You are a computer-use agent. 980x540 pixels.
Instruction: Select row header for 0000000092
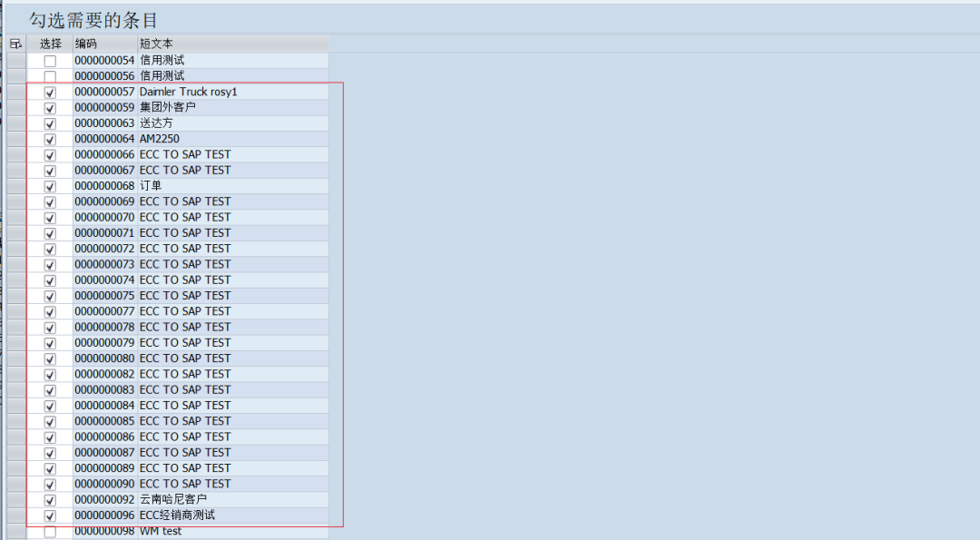point(16,500)
